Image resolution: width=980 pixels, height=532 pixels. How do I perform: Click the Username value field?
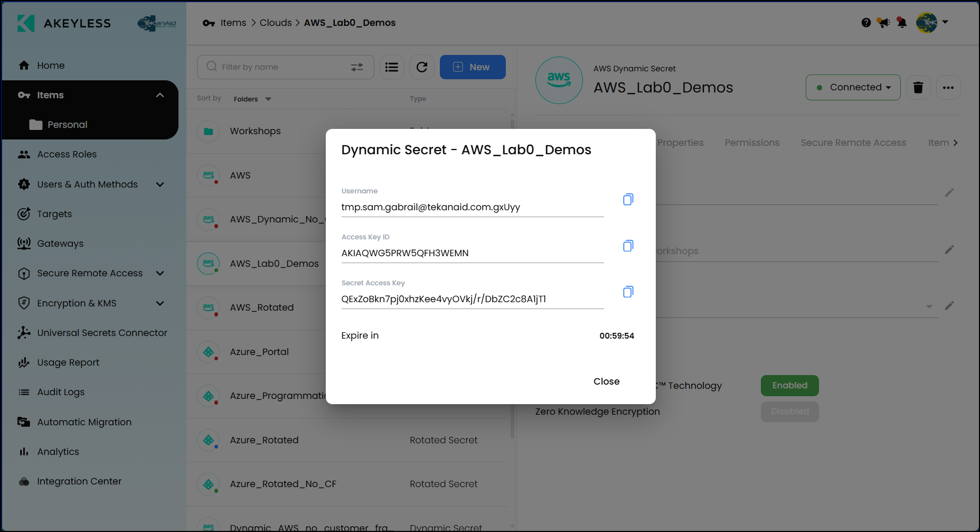click(x=473, y=207)
